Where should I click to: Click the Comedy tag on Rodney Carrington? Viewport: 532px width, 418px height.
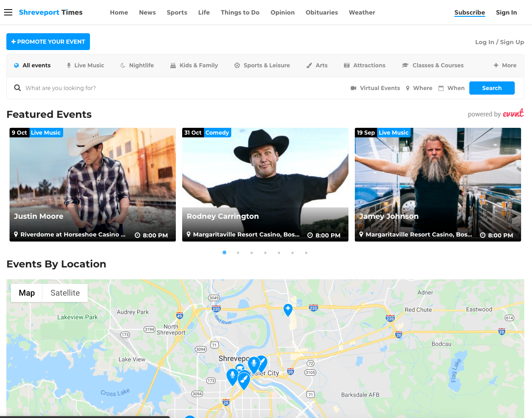(x=217, y=132)
